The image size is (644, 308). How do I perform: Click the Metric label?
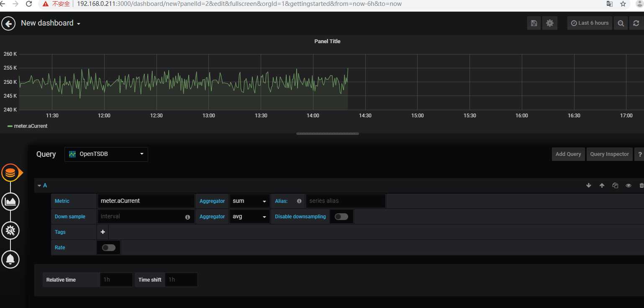[62, 201]
